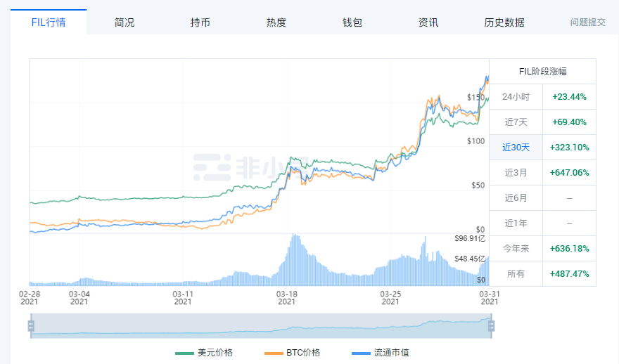This screenshot has width=619, height=364.
Task: Switch to the 简况 tab
Action: pos(125,22)
